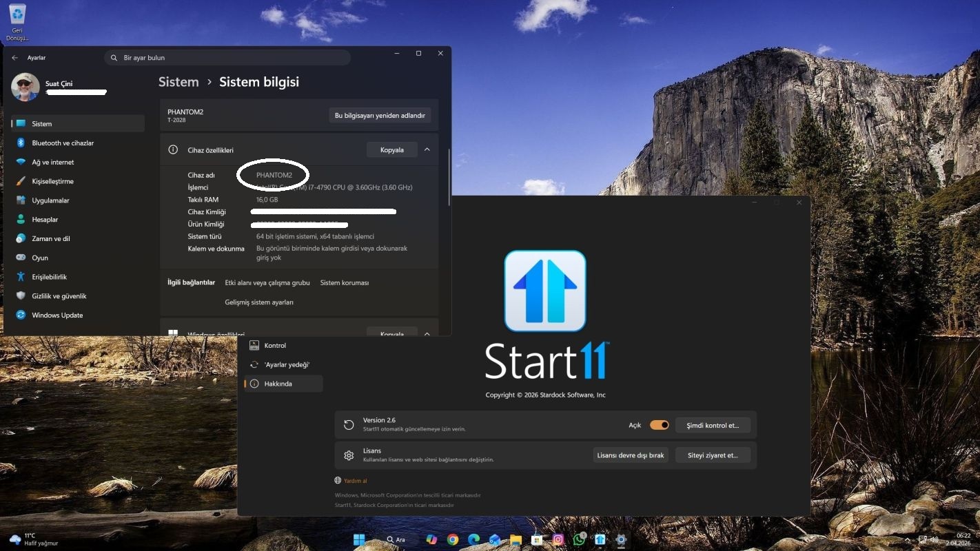Click the Bir ayar bulun search field
The height and width of the screenshot is (551, 980).
click(x=227, y=58)
